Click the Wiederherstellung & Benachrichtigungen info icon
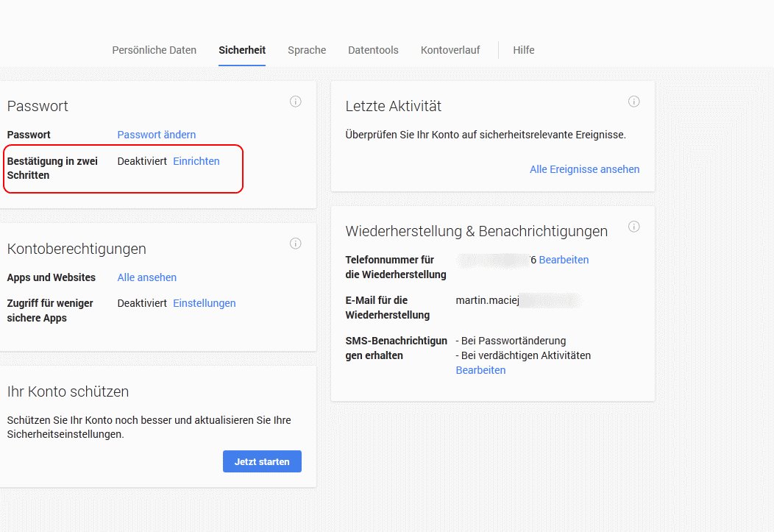The width and height of the screenshot is (774, 532). click(633, 226)
